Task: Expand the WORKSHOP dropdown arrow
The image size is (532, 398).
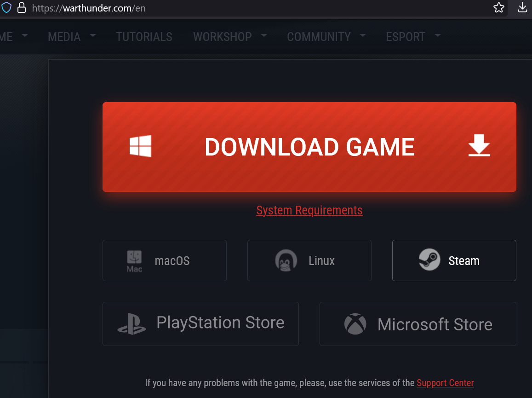Action: click(264, 35)
